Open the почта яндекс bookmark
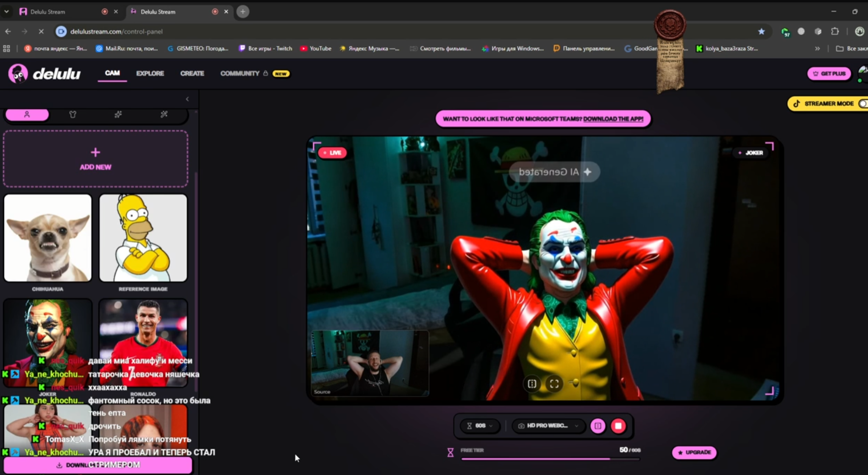The image size is (868, 475). click(x=56, y=49)
